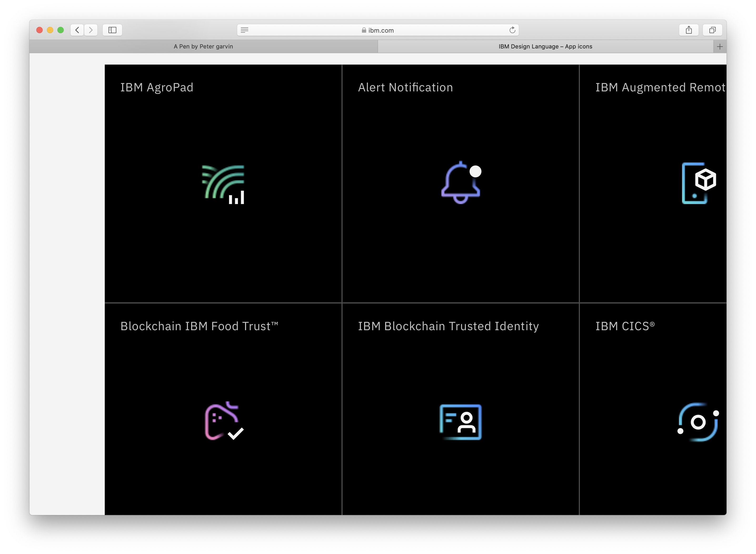Click the Share icon in the toolbar
Image resolution: width=756 pixels, height=554 pixels.
pos(689,30)
